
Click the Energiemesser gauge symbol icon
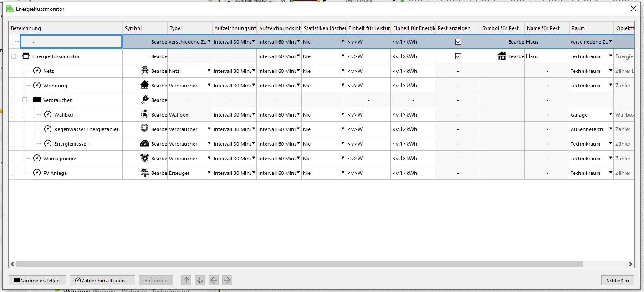pyautogui.click(x=145, y=143)
